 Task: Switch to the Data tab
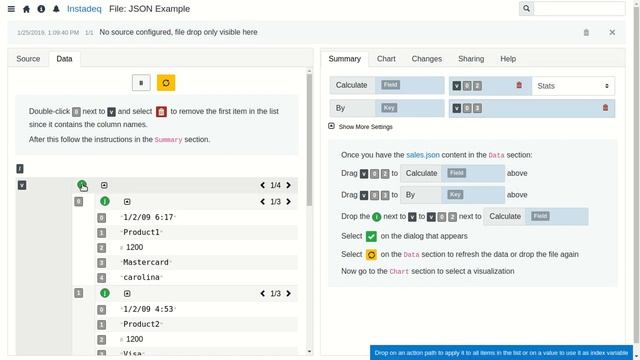click(64, 59)
